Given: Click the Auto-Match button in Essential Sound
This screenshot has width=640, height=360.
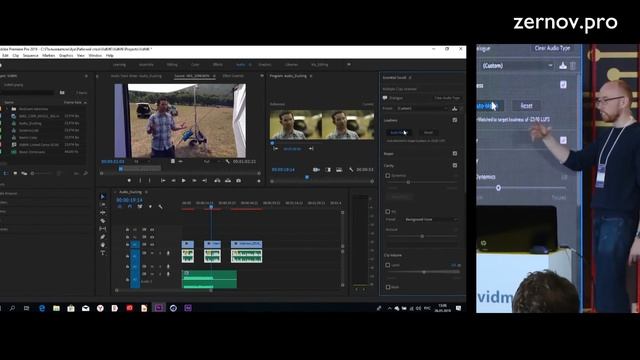Looking at the screenshot, I should pyautogui.click(x=398, y=132).
